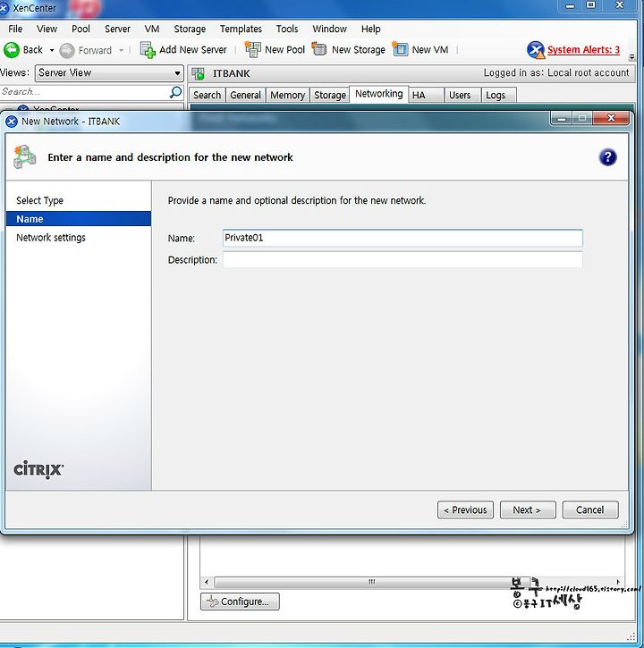Select the Select Type wizard step

pyautogui.click(x=79, y=200)
